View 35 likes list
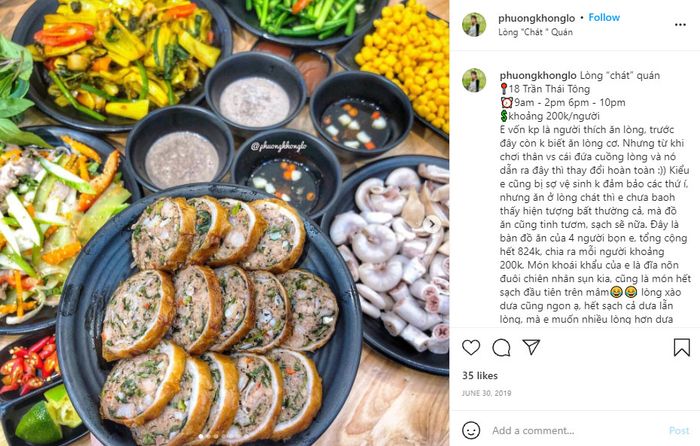700x446 pixels. [x=479, y=376]
